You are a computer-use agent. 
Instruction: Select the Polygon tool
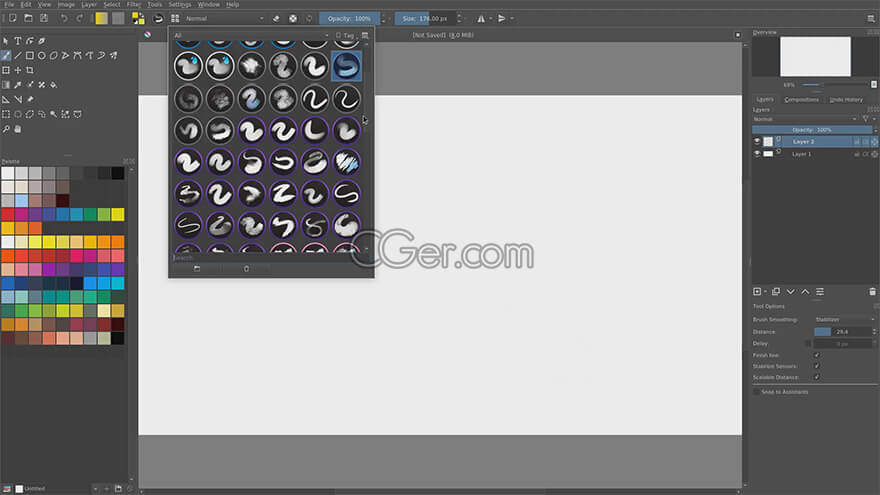pyautogui.click(x=53, y=56)
